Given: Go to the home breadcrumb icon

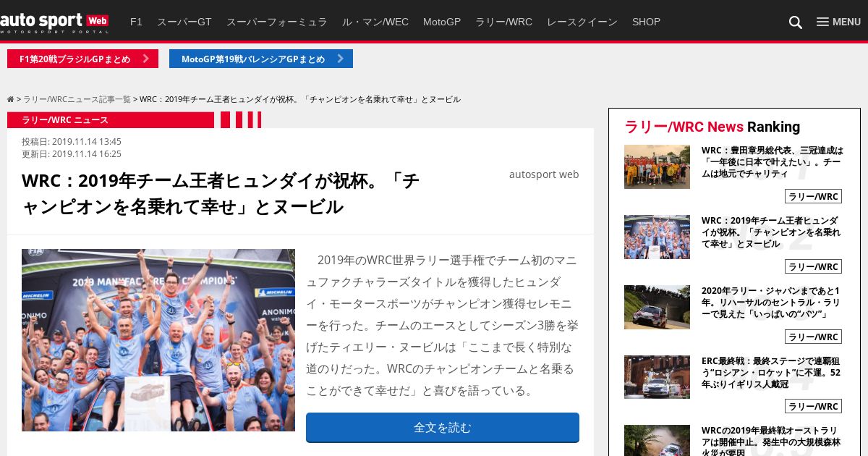Looking at the screenshot, I should 11,99.
